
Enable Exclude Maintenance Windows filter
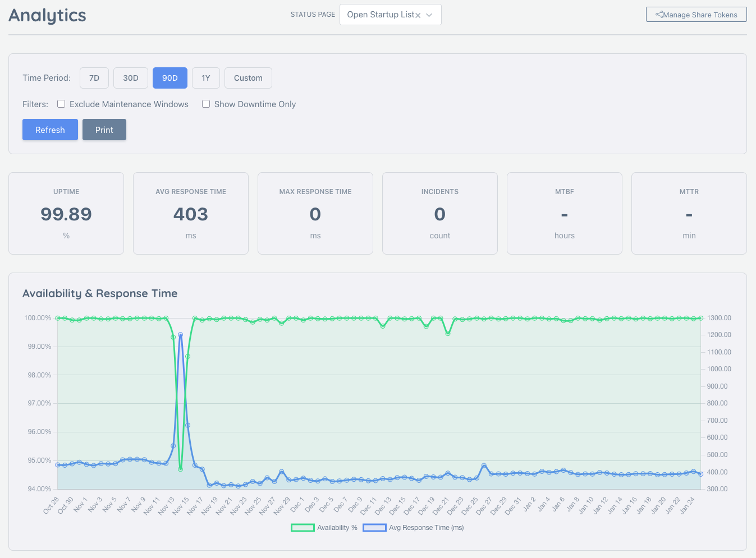click(x=61, y=104)
